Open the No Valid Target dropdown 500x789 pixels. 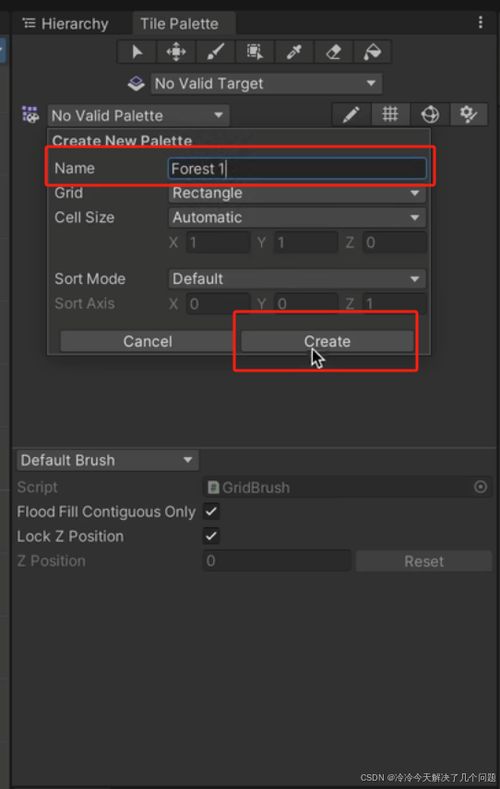(267, 84)
